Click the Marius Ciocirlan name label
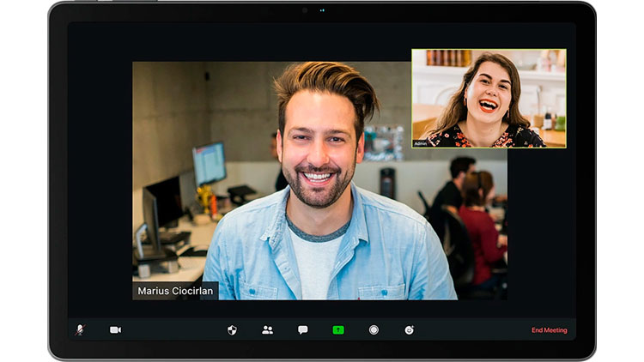The height and width of the screenshot is (362, 644). point(175,292)
